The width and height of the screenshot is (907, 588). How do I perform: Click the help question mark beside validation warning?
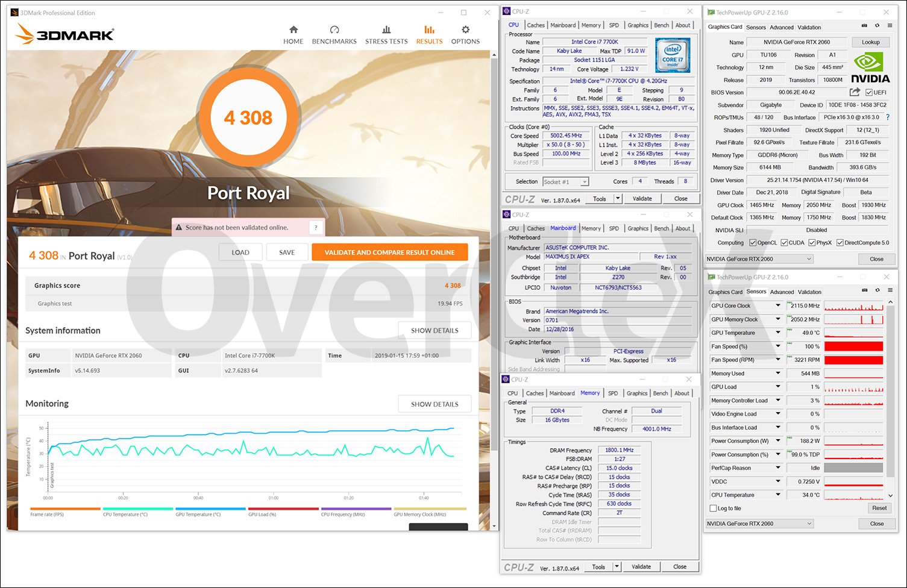pos(316,227)
